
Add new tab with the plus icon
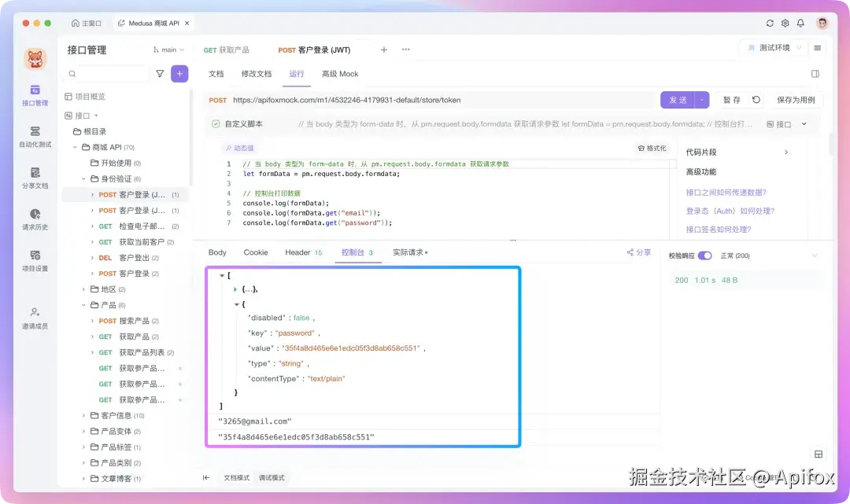(x=384, y=50)
